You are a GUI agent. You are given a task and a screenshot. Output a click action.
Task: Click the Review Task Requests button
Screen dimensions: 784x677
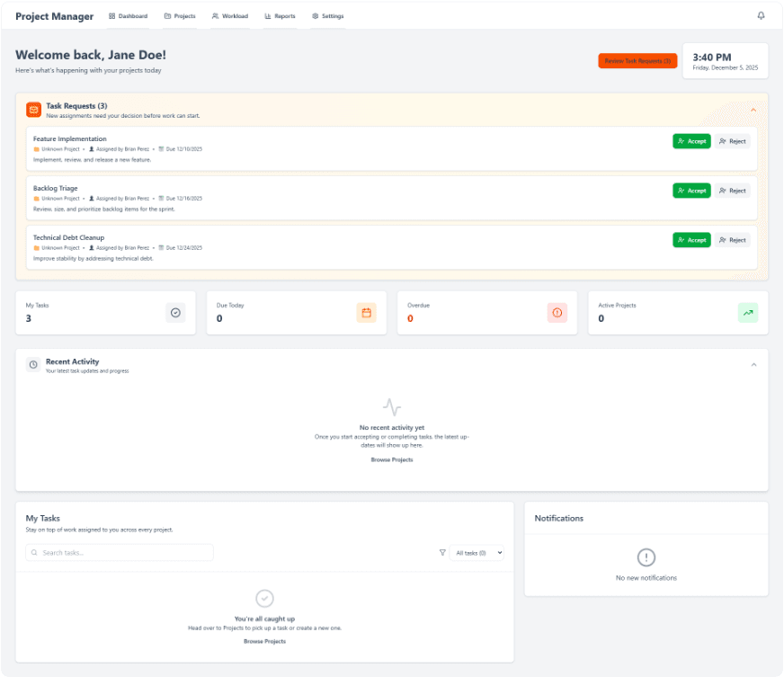[x=637, y=60]
